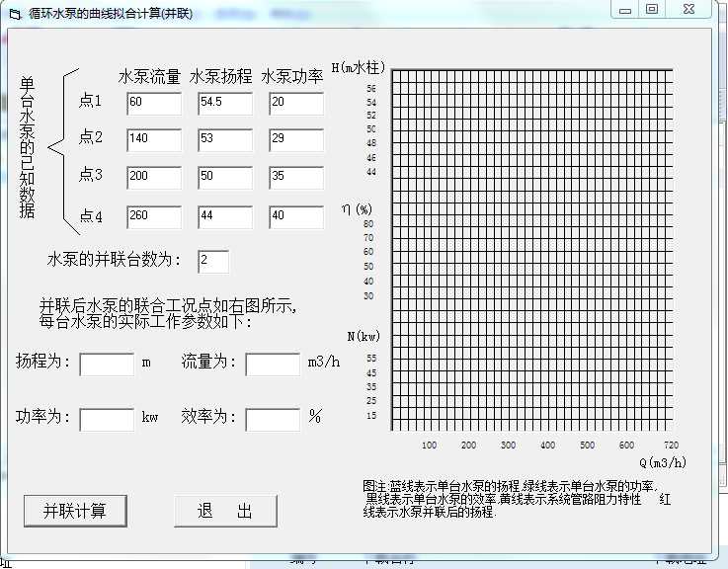Click the 扬程为 label

[42, 361]
